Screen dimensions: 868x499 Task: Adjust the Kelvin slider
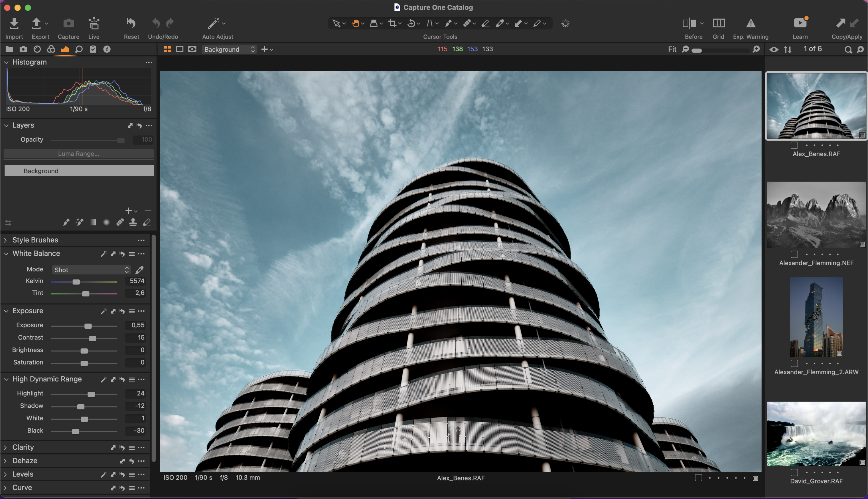click(x=76, y=282)
